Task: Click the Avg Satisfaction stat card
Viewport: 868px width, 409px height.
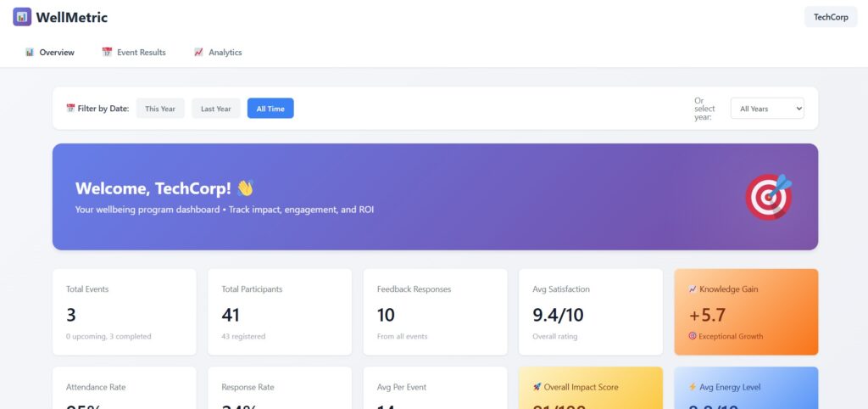Action: [x=590, y=311]
